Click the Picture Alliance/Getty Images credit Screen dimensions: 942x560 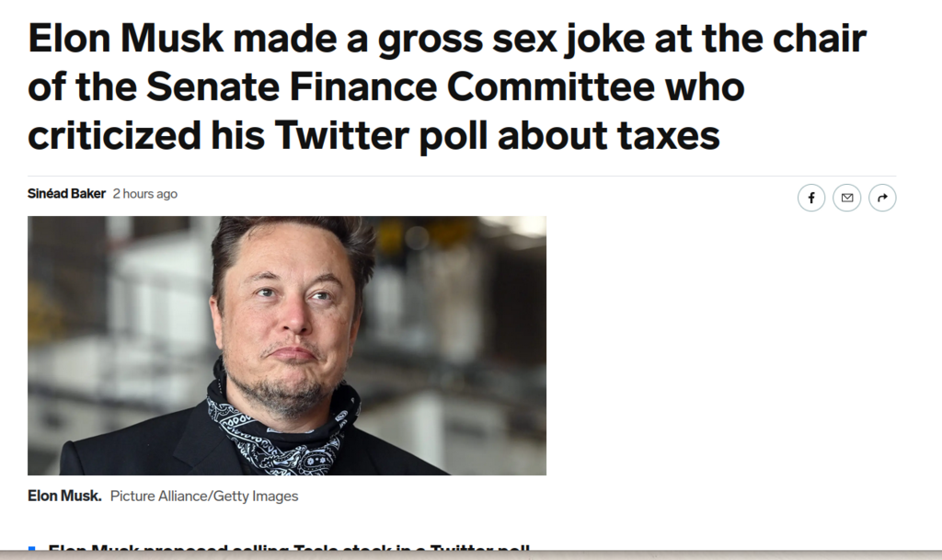tap(204, 497)
